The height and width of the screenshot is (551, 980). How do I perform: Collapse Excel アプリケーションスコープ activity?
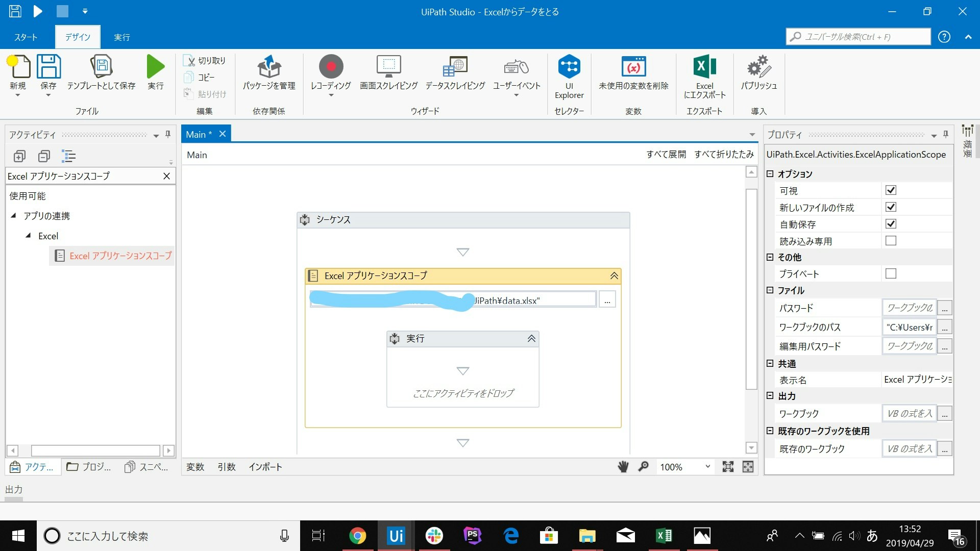coord(614,275)
